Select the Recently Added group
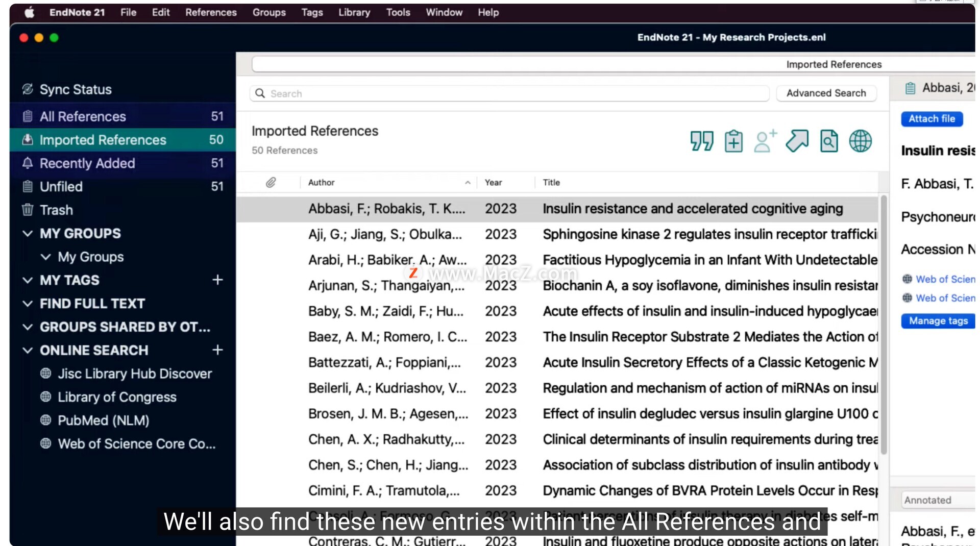The height and width of the screenshot is (546, 980). pyautogui.click(x=122, y=163)
